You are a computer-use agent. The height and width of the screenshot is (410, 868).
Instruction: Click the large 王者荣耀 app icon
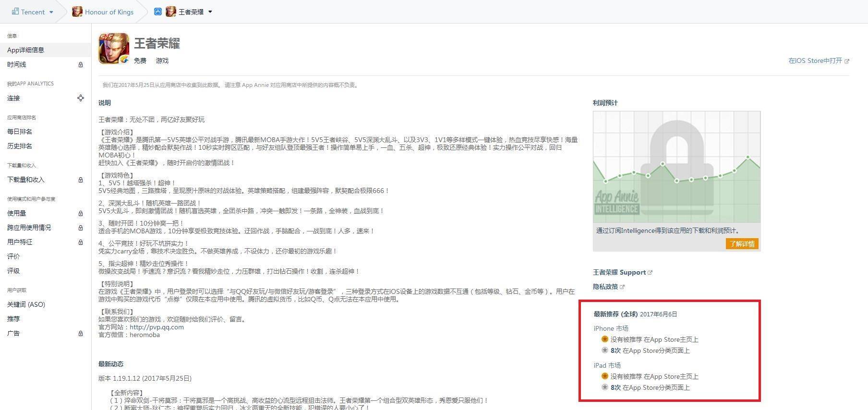tap(114, 48)
